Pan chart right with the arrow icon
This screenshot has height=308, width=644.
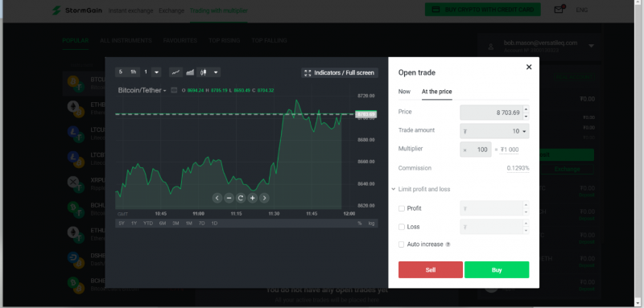[265, 198]
